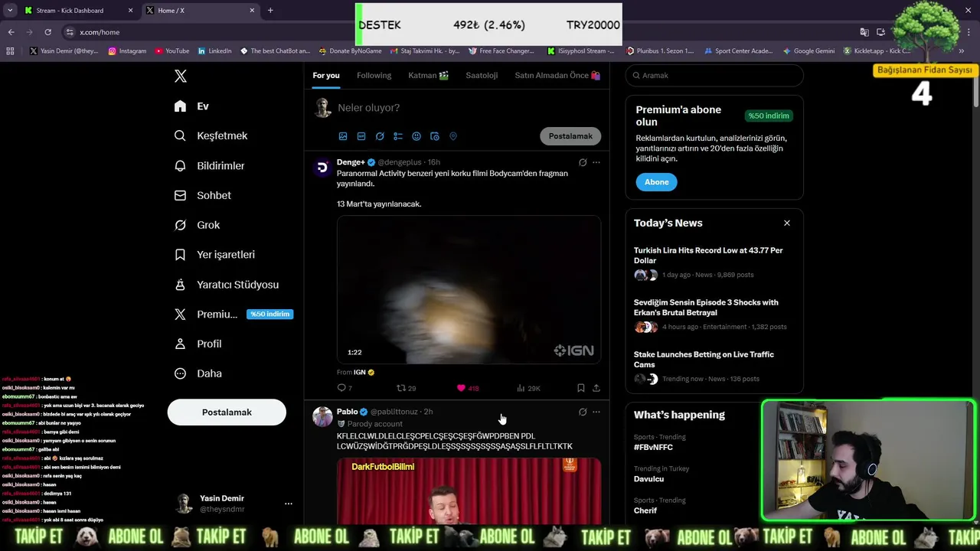Open Yaratıcı Stüdyosu
The width and height of the screenshot is (980, 551).
226,285
